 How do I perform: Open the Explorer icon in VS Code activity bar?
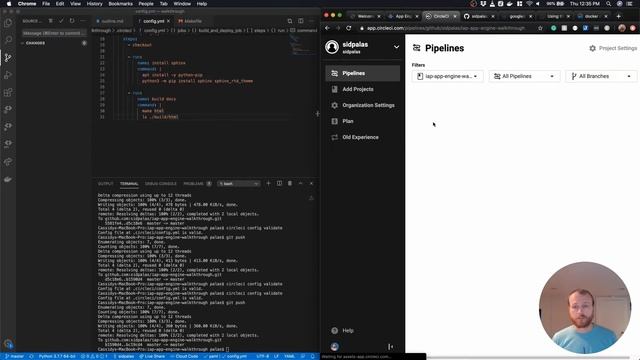[8, 22]
